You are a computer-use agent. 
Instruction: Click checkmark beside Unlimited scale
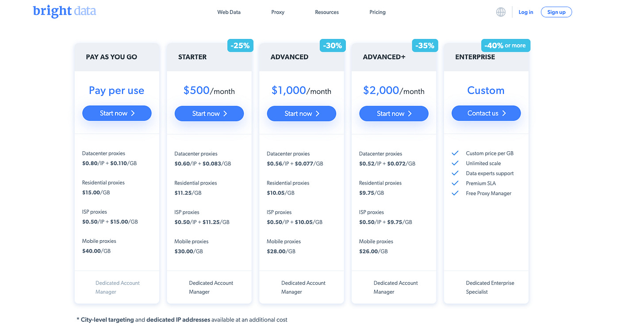(455, 163)
